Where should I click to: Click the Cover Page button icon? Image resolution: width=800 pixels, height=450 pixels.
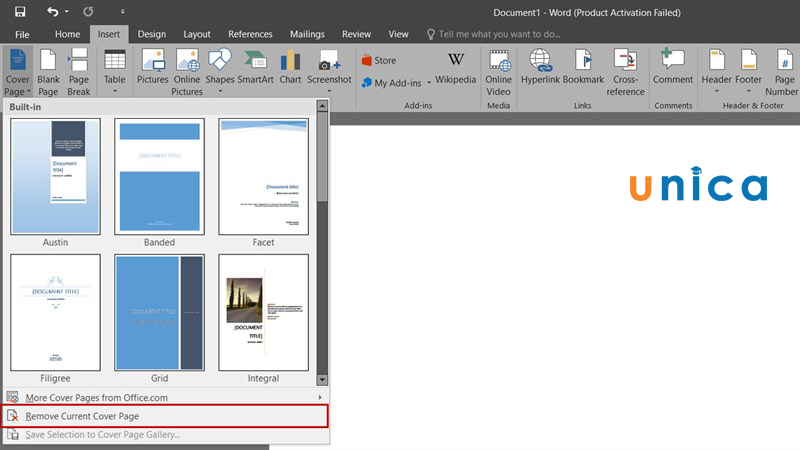coord(18,60)
